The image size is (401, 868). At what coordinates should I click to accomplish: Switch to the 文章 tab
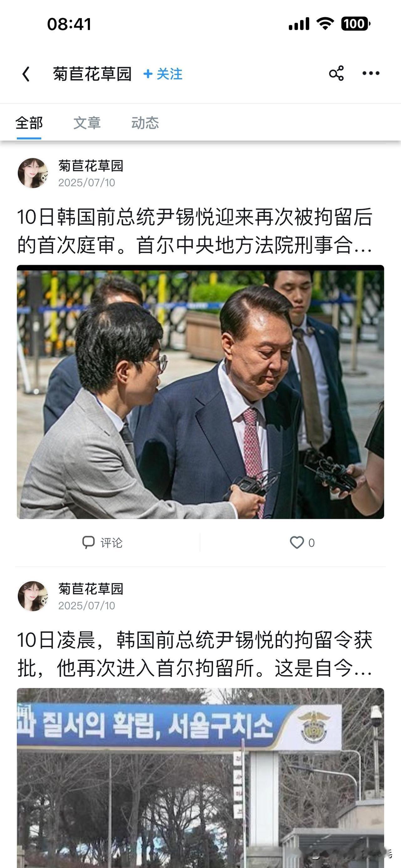tap(87, 123)
